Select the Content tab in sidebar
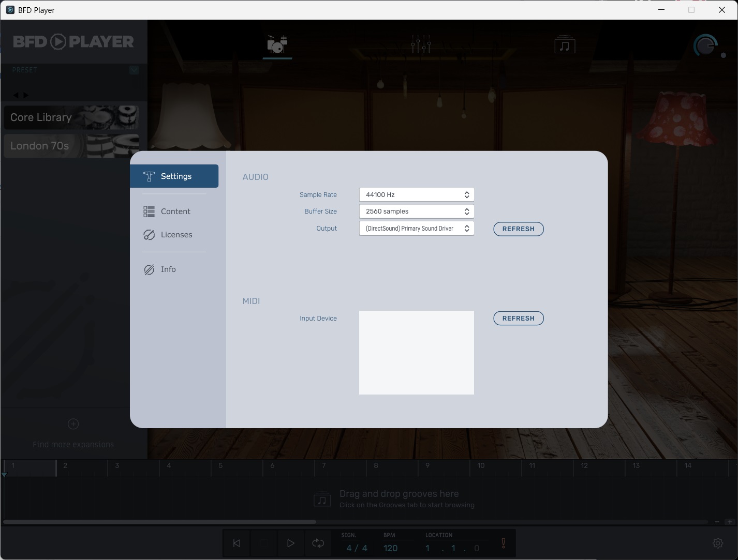The height and width of the screenshot is (560, 738). tap(175, 211)
